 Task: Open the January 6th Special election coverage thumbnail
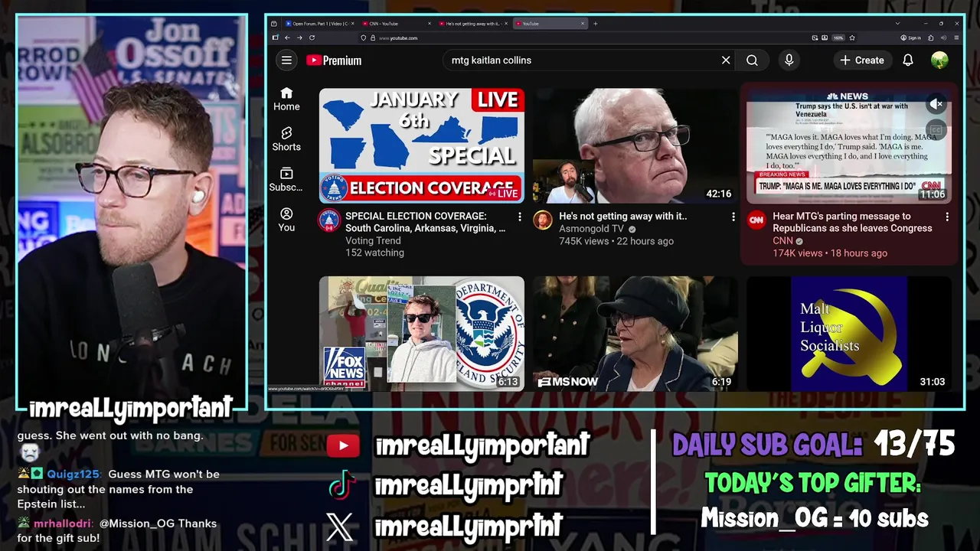422,145
